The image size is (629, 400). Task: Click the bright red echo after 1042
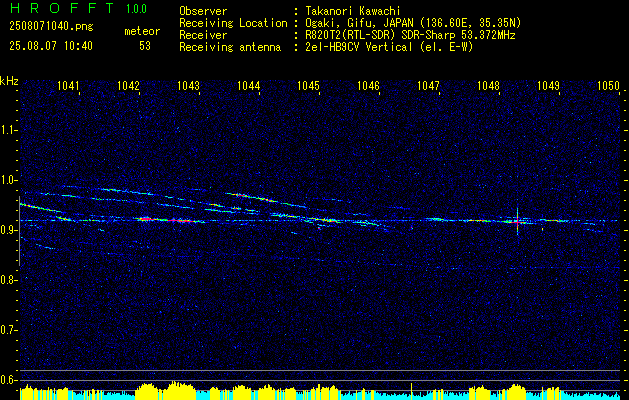click(x=145, y=219)
